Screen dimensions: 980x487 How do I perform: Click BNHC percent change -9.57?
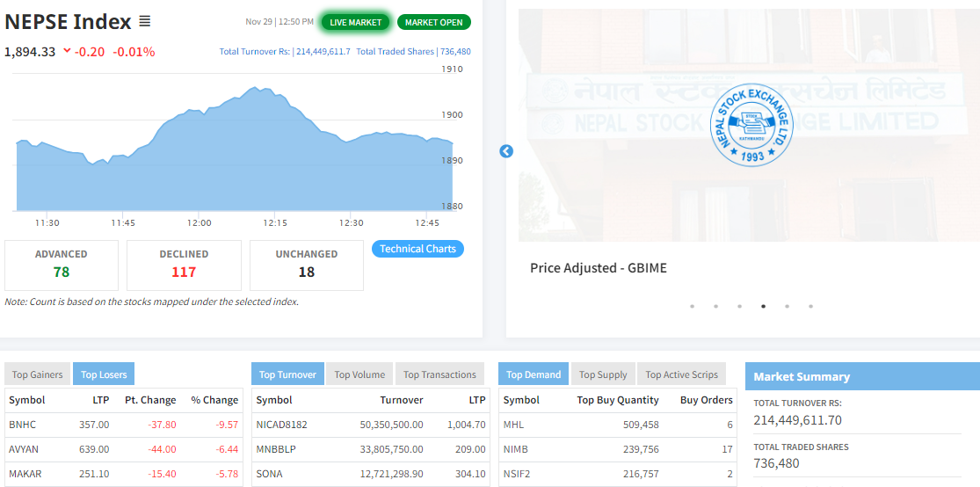(x=228, y=425)
